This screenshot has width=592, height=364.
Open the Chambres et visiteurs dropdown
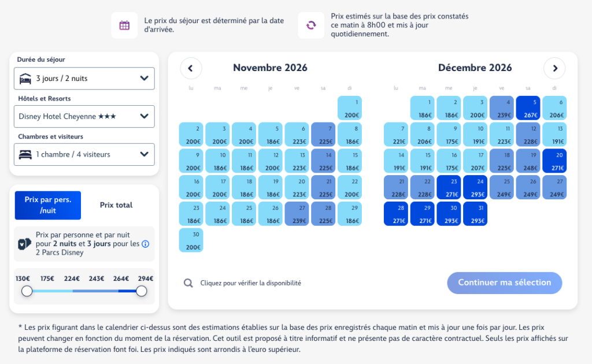[84, 154]
